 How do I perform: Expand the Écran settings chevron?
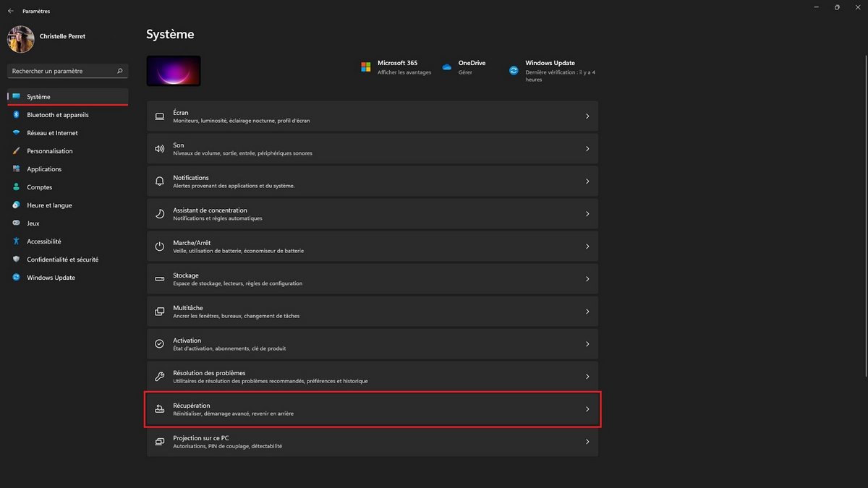pyautogui.click(x=587, y=116)
